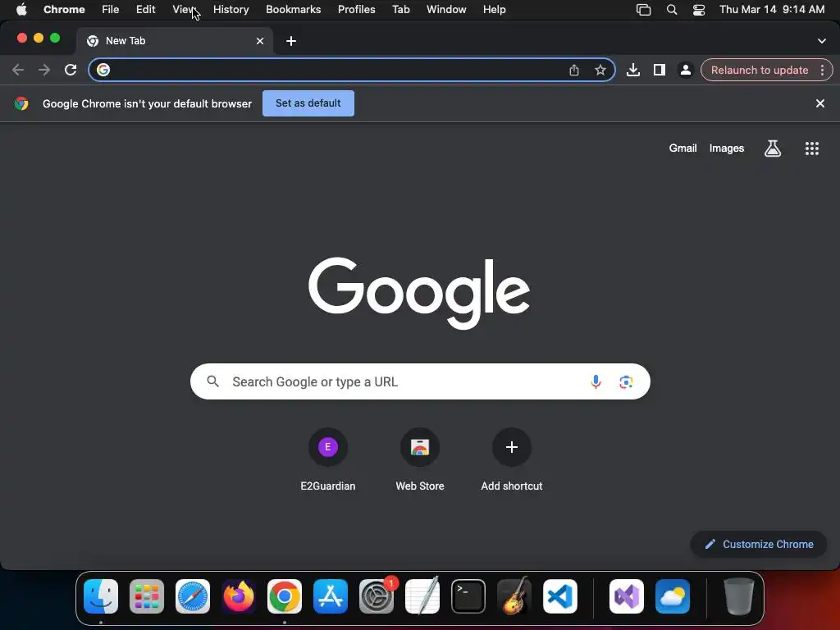Image resolution: width=840 pixels, height=630 pixels.
Task: Launch Firefox from the Dock
Action: 239,596
